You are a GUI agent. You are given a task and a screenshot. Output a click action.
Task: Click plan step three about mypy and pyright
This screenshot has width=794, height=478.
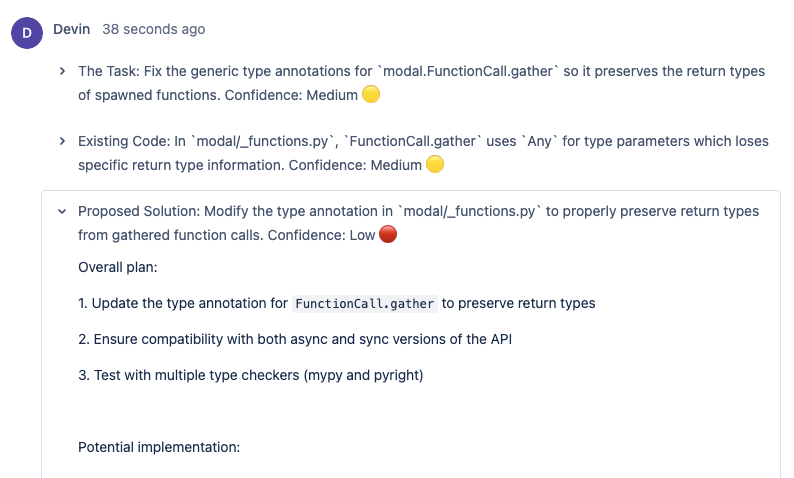pos(251,375)
